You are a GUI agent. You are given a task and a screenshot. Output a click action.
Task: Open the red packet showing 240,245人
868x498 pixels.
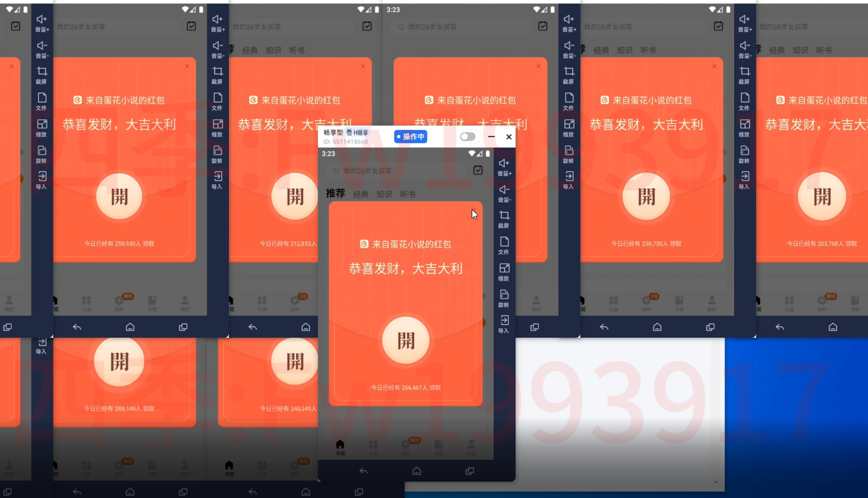294,362
